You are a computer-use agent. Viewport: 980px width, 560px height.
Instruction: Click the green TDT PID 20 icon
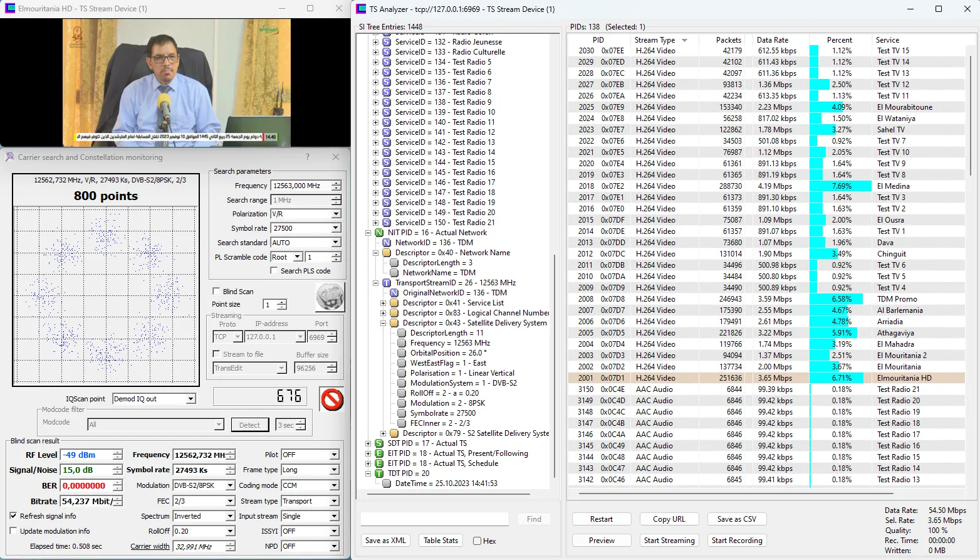[379, 473]
